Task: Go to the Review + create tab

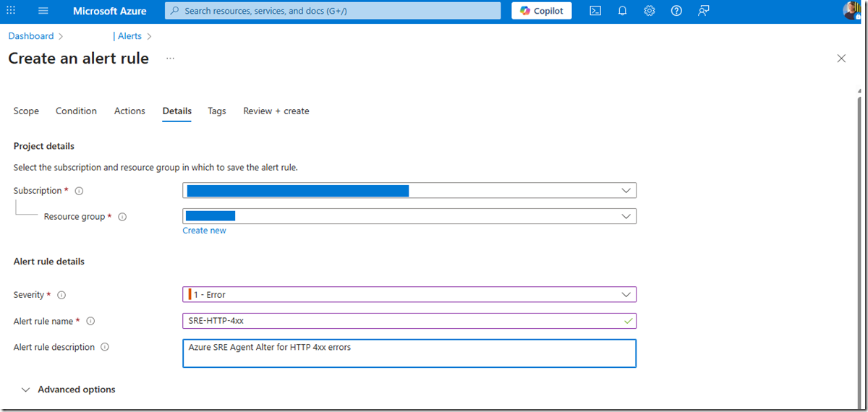Action: point(276,111)
